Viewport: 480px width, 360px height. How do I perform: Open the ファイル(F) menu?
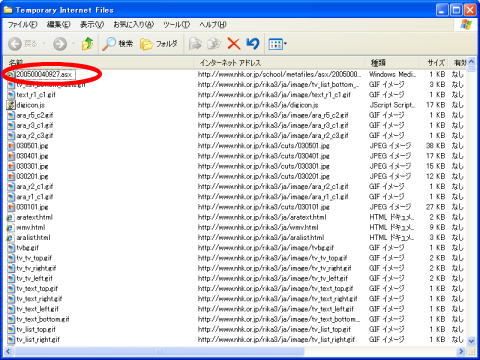(x=22, y=25)
